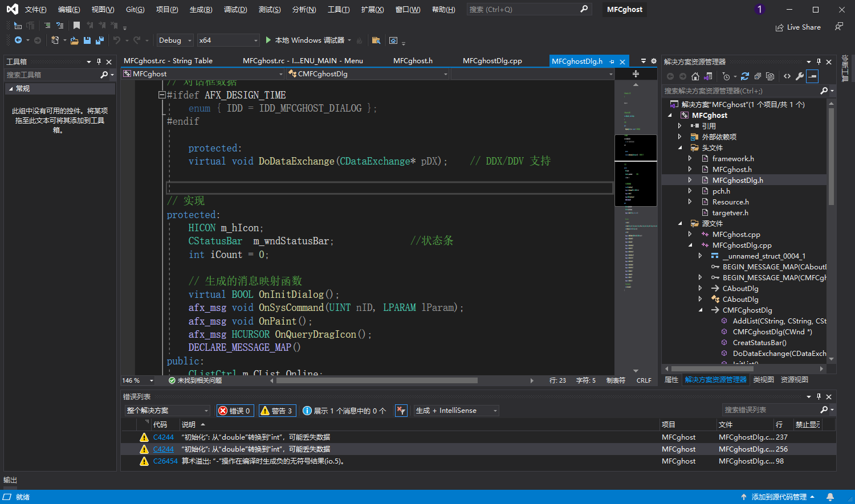The width and height of the screenshot is (855, 504).
Task: Click the Open File folder icon
Action: pyautogui.click(x=74, y=40)
